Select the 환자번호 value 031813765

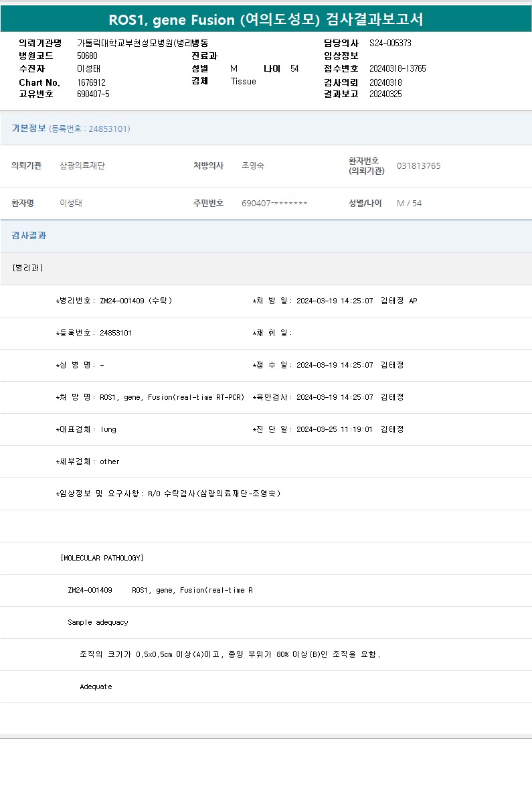click(418, 166)
